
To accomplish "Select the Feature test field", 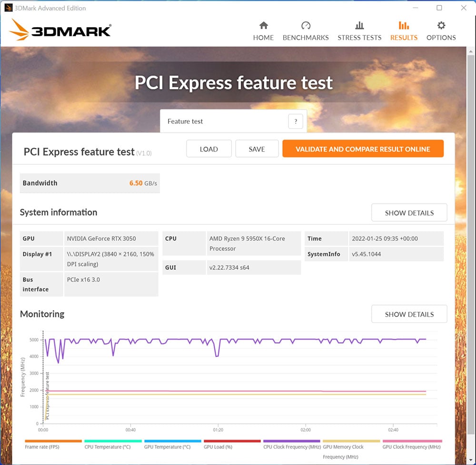I will [233, 121].
